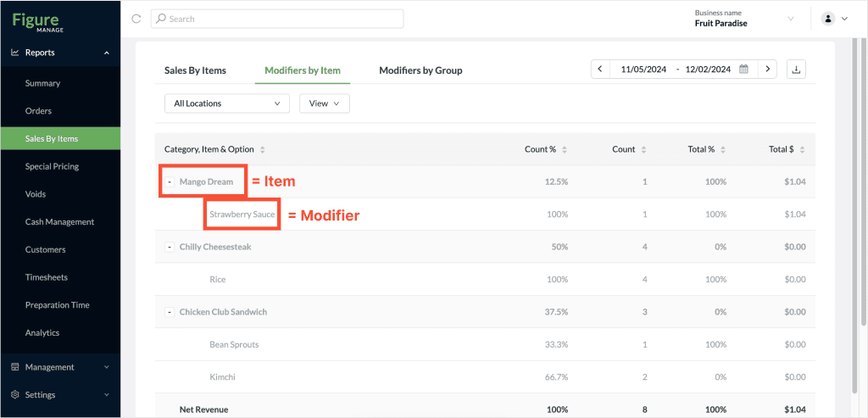Switch to Modifiers by Group tab
The height and width of the screenshot is (418, 868).
coord(420,70)
